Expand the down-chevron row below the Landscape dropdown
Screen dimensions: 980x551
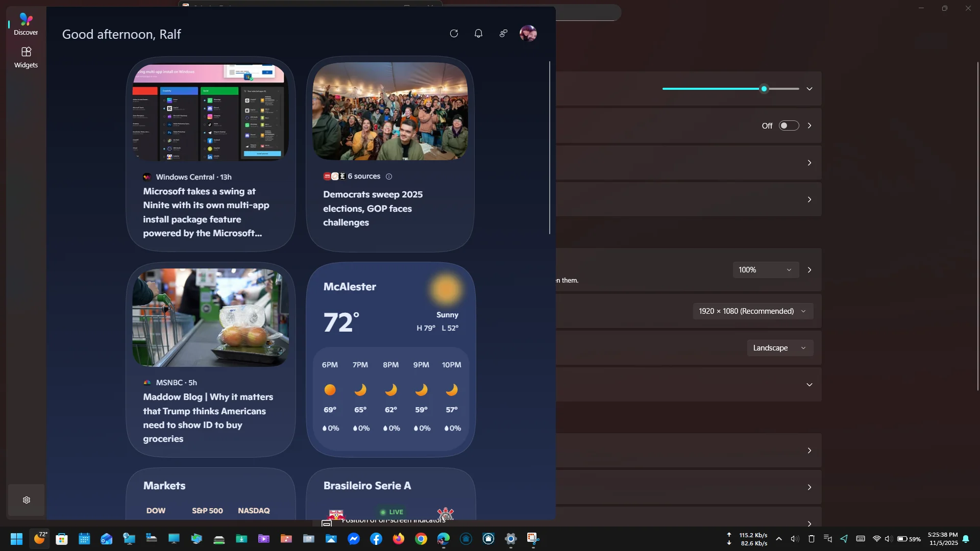coord(810,385)
